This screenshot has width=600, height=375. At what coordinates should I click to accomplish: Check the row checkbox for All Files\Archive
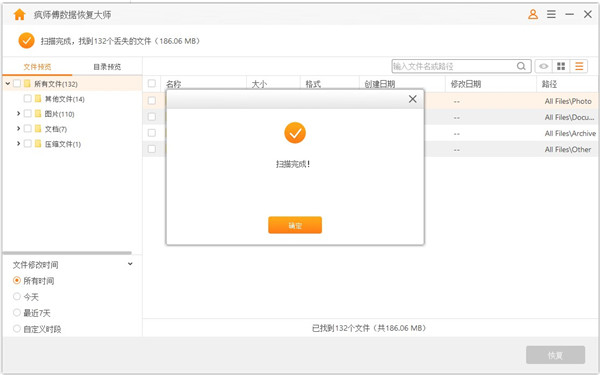(x=152, y=133)
